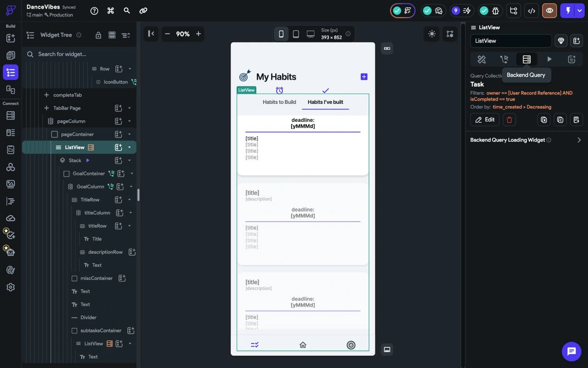This screenshot has height=368, width=588.
Task: Open the Backend Query tab icon
Action: tap(526, 59)
